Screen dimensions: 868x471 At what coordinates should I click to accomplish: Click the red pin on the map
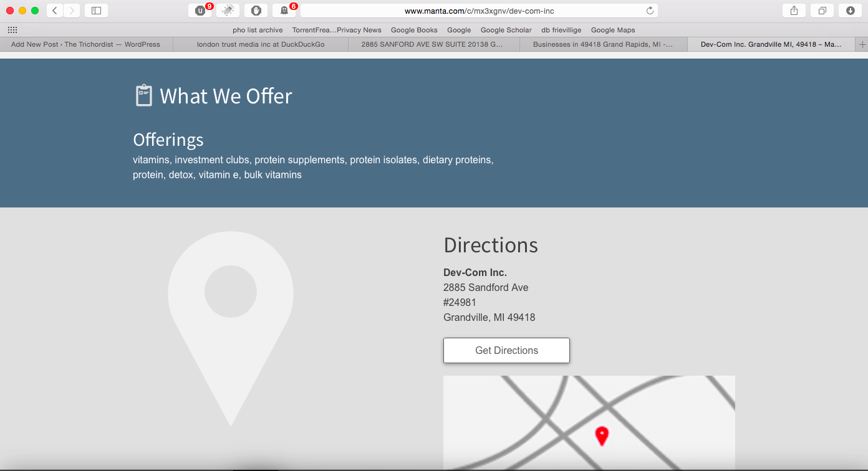601,435
